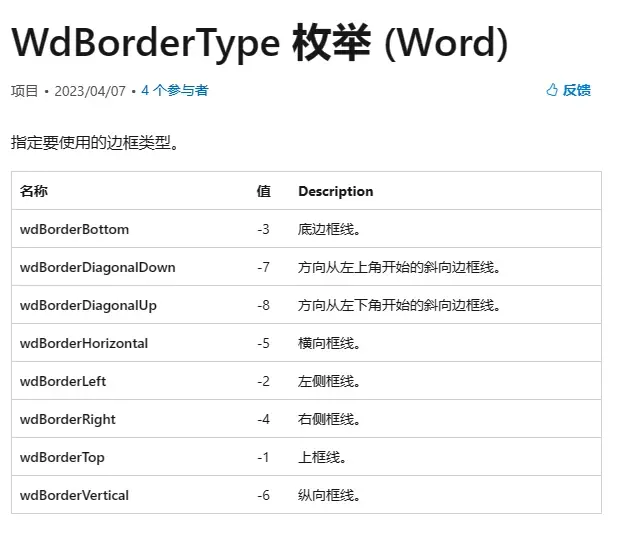Click the value -4 for wdBorderRight

pos(263,419)
